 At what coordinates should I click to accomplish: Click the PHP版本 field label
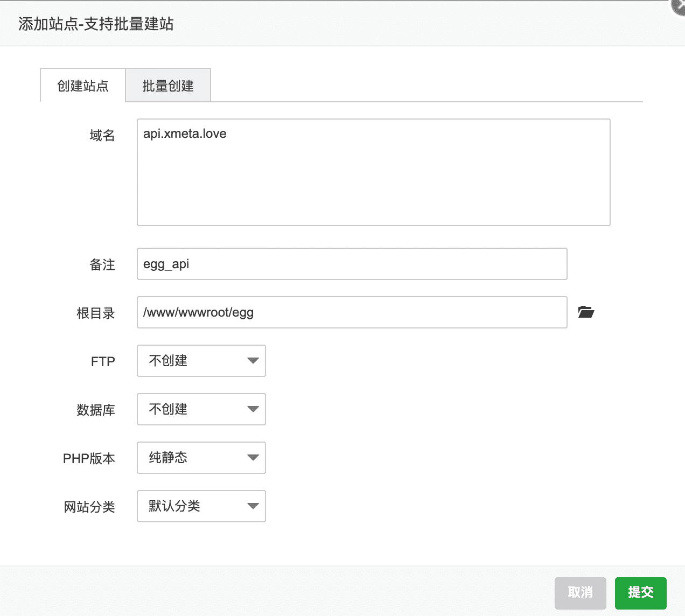[x=89, y=458]
